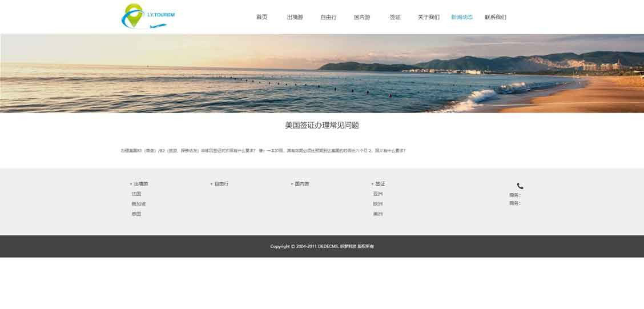Open 签证 in the top navigation bar

pyautogui.click(x=395, y=17)
